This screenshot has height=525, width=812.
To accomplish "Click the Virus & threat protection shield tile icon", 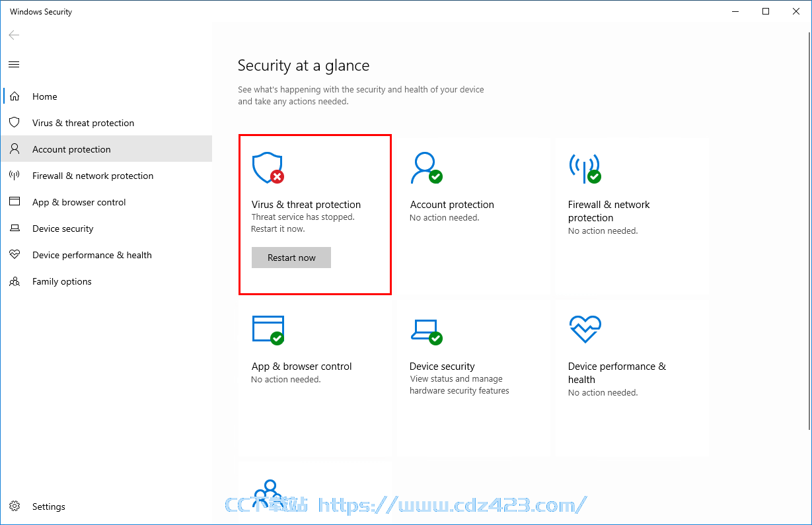I will (268, 168).
